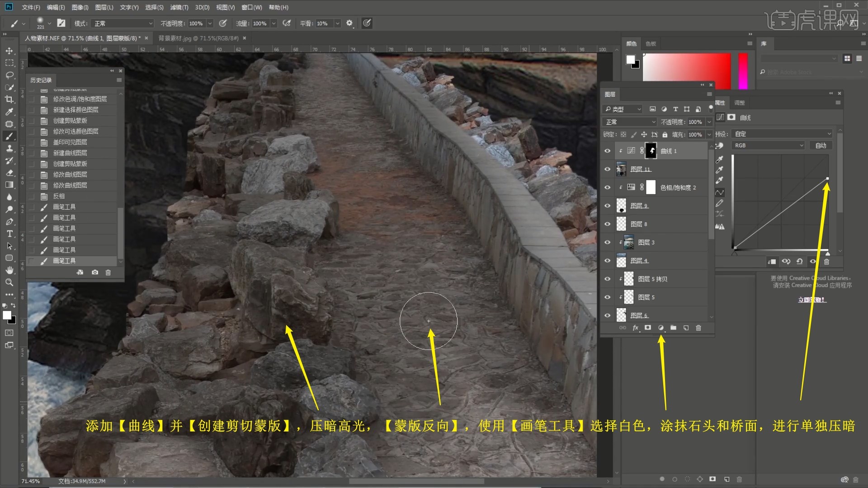Toggle visibility of 图层 11
Viewport: 868px width, 488px height.
coord(607,169)
